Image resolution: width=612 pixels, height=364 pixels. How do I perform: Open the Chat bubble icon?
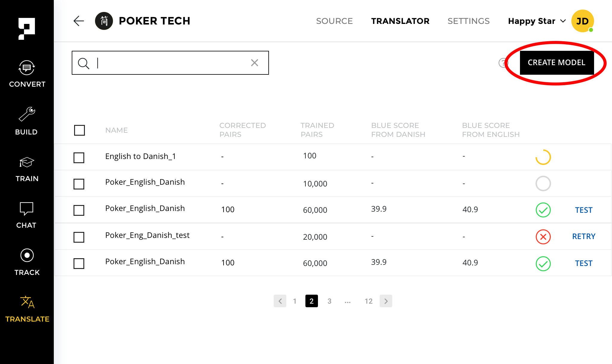(27, 215)
